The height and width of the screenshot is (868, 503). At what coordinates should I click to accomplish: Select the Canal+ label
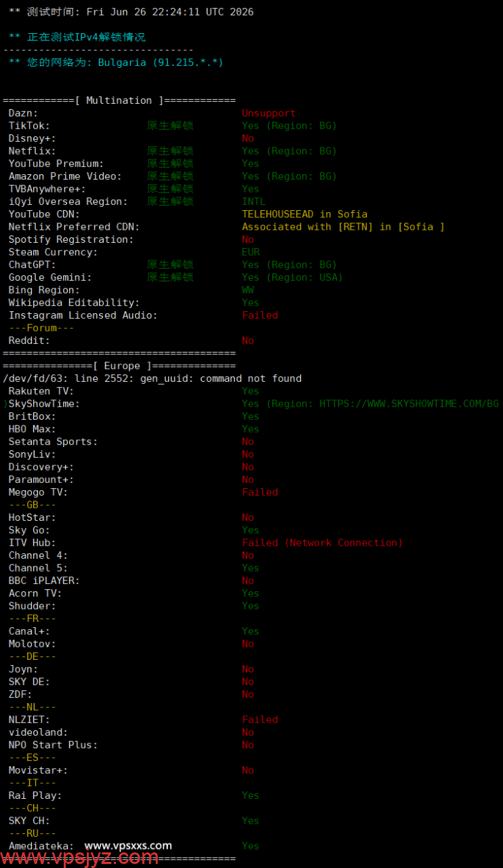29,631
